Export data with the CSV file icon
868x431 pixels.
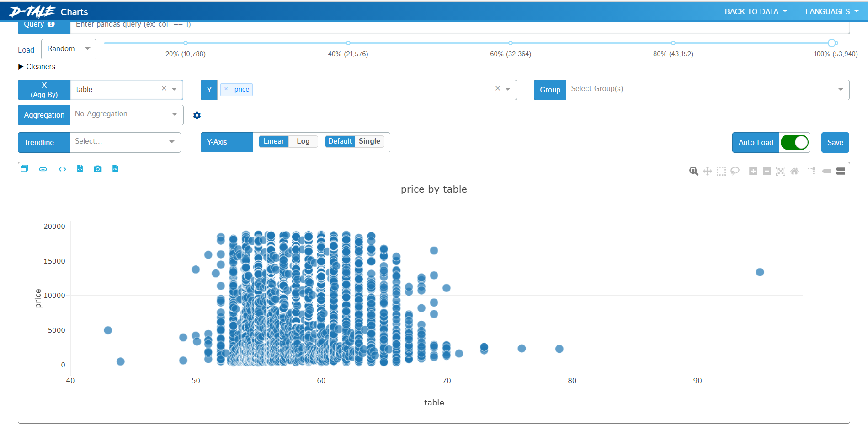coord(115,169)
